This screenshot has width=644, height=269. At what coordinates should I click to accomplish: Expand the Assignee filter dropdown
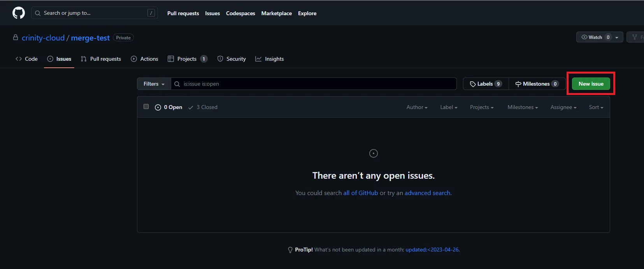coord(563,107)
